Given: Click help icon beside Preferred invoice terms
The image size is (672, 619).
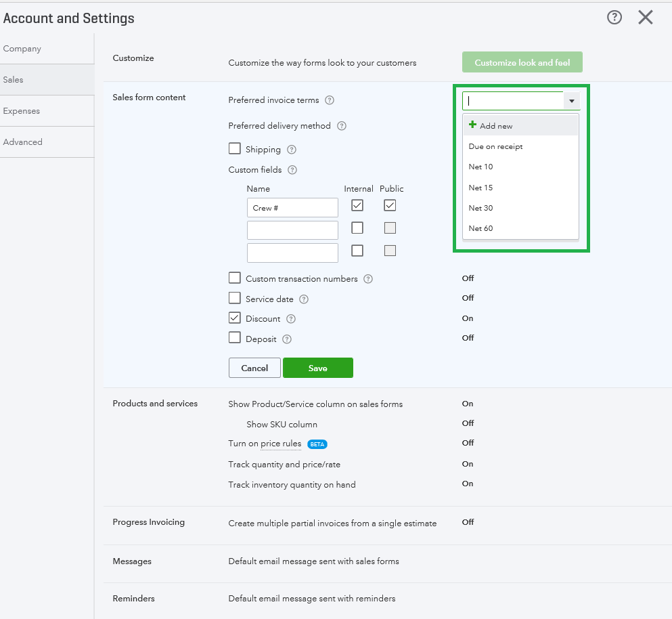Looking at the screenshot, I should click(x=330, y=100).
